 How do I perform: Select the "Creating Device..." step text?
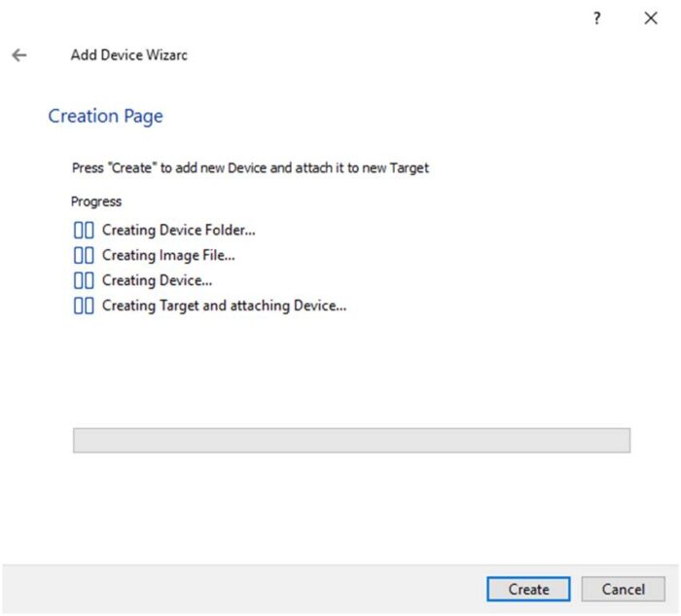click(157, 281)
